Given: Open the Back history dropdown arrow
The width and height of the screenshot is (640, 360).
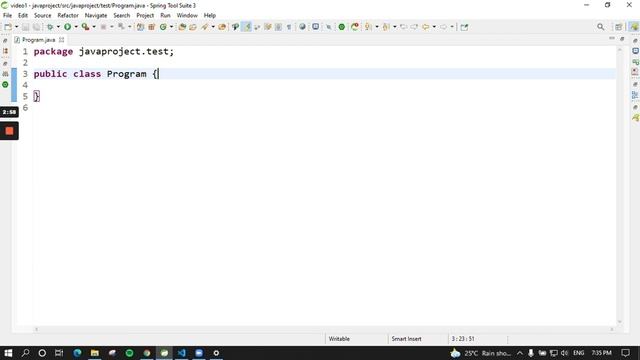Looking at the screenshot, I should (x=434, y=27).
